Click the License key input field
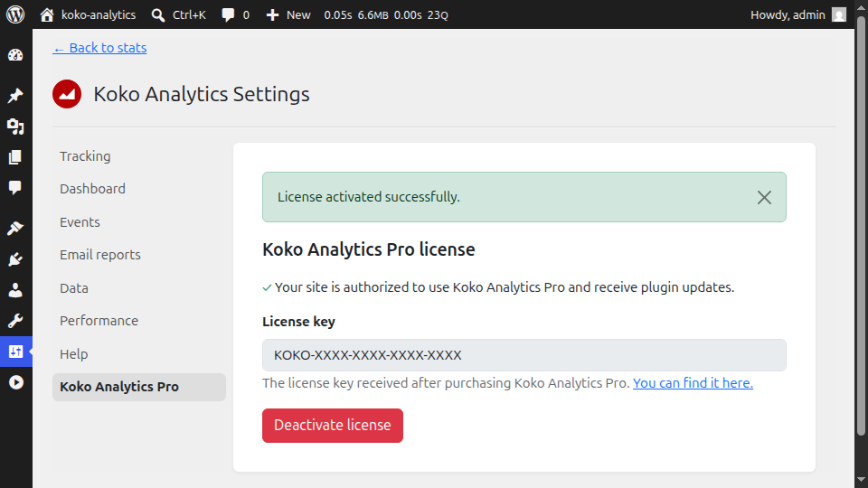The image size is (868, 488). (524, 355)
